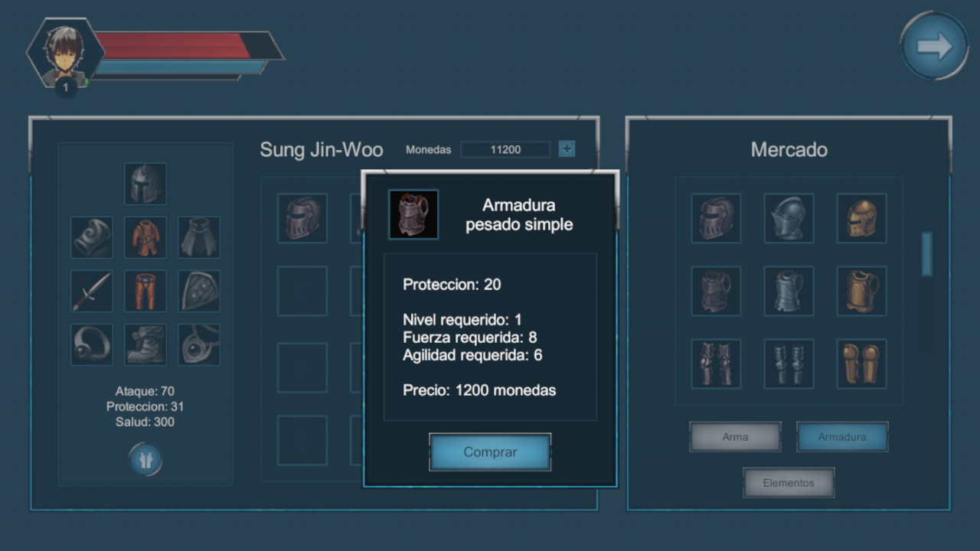Viewport: 980px width, 551px height.
Task: Buy the armor with Comprar button
Action: [x=490, y=452]
